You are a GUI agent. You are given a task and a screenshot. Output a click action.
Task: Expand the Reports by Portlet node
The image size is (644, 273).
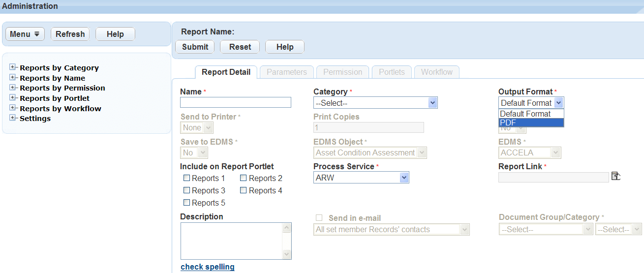pyautogui.click(x=13, y=98)
